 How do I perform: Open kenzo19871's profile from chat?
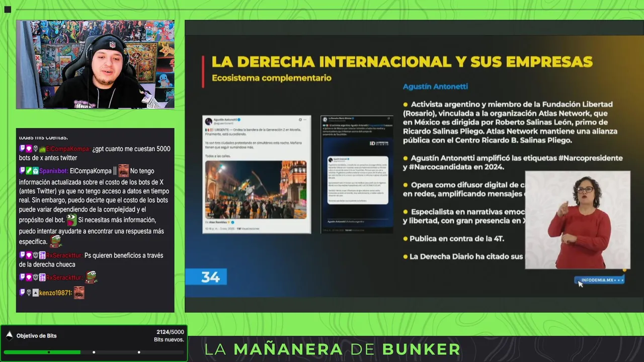[55, 293]
